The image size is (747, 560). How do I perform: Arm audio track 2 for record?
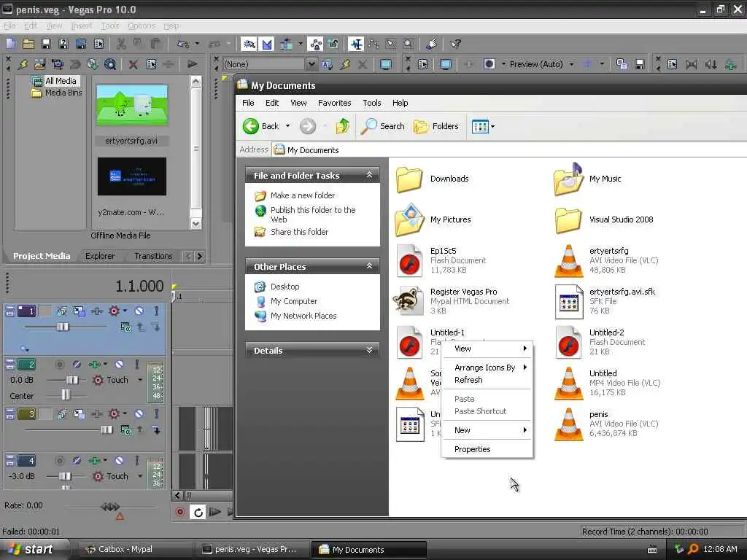tap(59, 365)
